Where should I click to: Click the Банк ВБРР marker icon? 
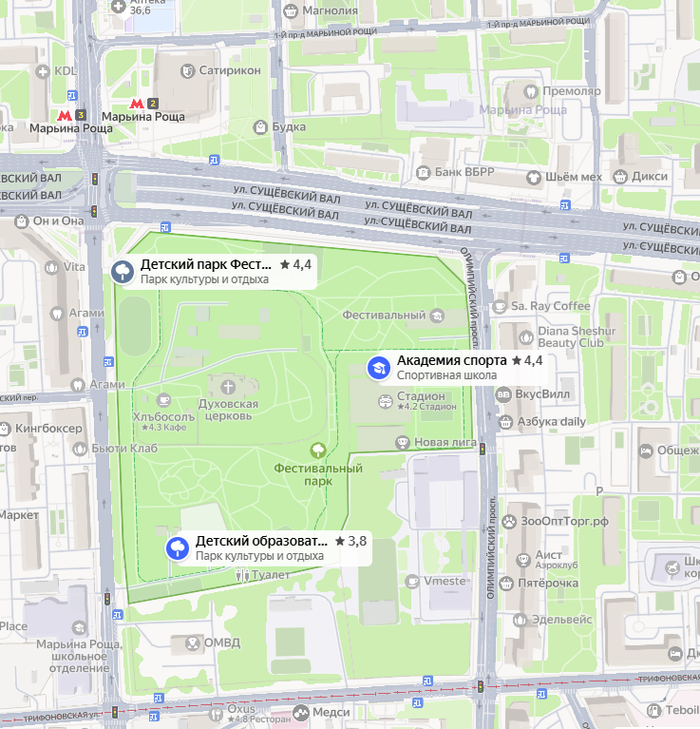[423, 173]
